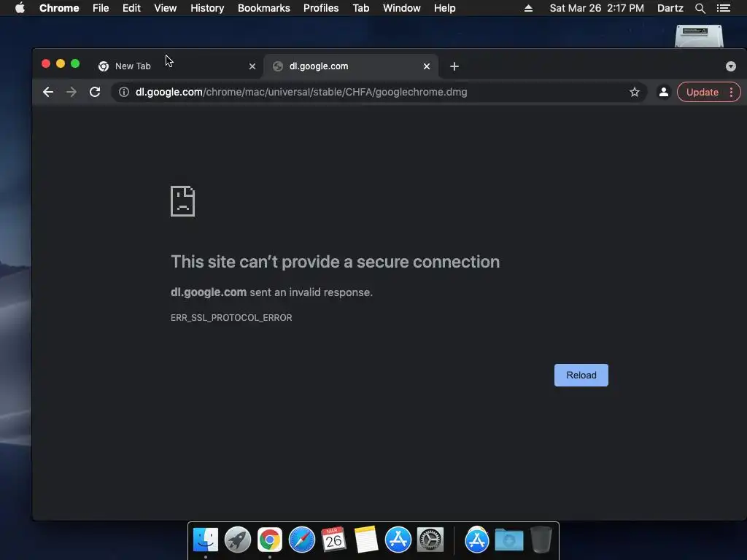The width and height of the screenshot is (747, 560).
Task: Click the blue Reload button
Action: tap(581, 375)
